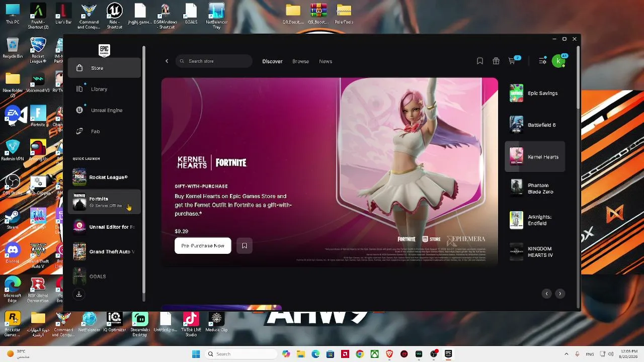Launch Fortnite from Quick Launch
This screenshot has width=644, height=362.
tap(104, 202)
